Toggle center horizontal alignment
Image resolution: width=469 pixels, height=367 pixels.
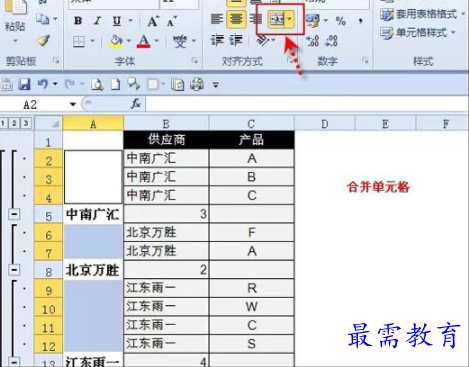[x=236, y=19]
